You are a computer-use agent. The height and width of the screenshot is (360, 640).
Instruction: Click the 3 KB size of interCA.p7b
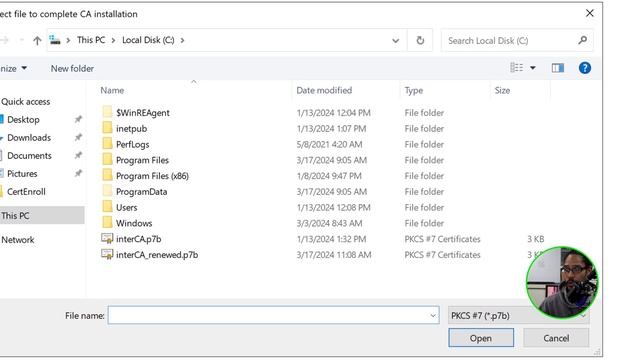[x=536, y=239]
